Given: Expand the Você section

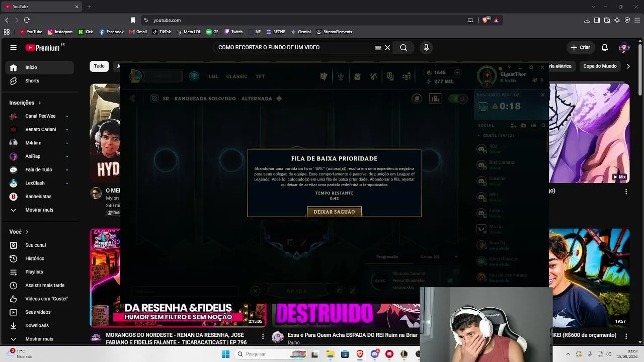Looking at the screenshot, I should [19, 232].
